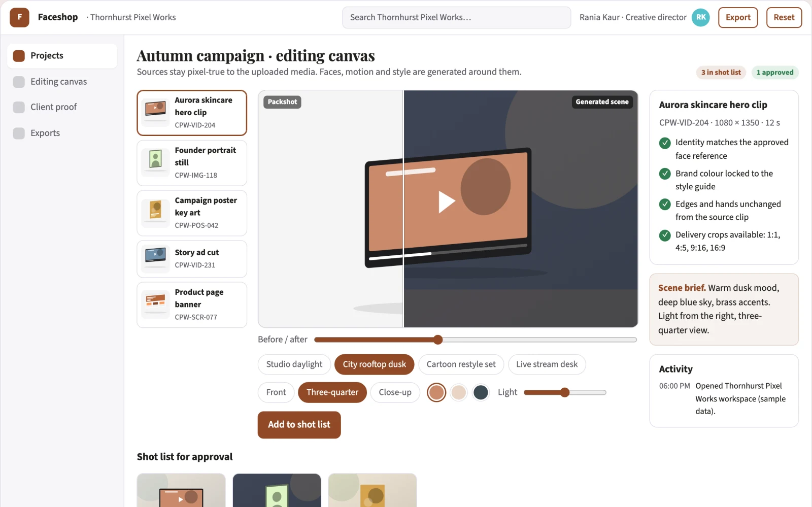The image size is (812, 507).
Task: Click the Edges and hands check icon
Action: click(x=665, y=204)
